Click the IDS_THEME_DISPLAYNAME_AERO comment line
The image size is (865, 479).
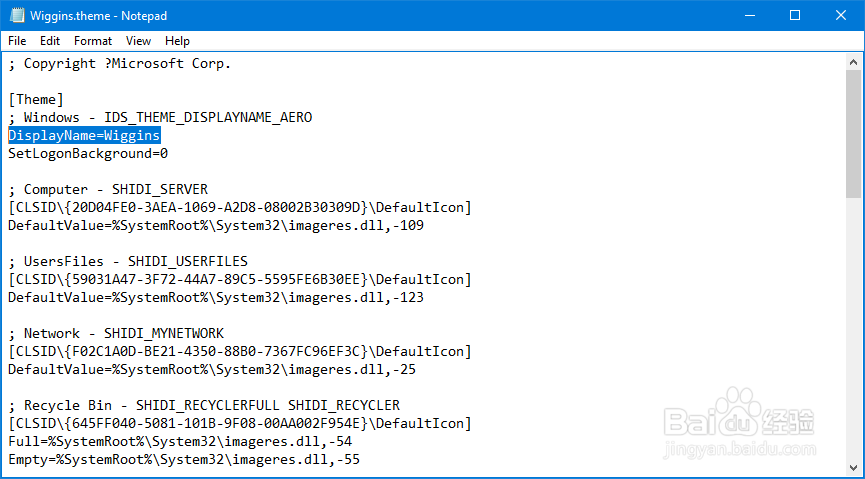click(160, 118)
